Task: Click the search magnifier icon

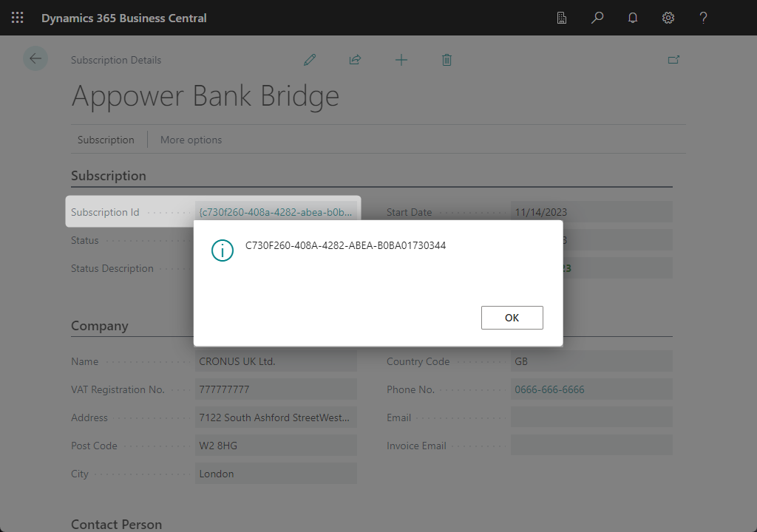Action: (597, 18)
